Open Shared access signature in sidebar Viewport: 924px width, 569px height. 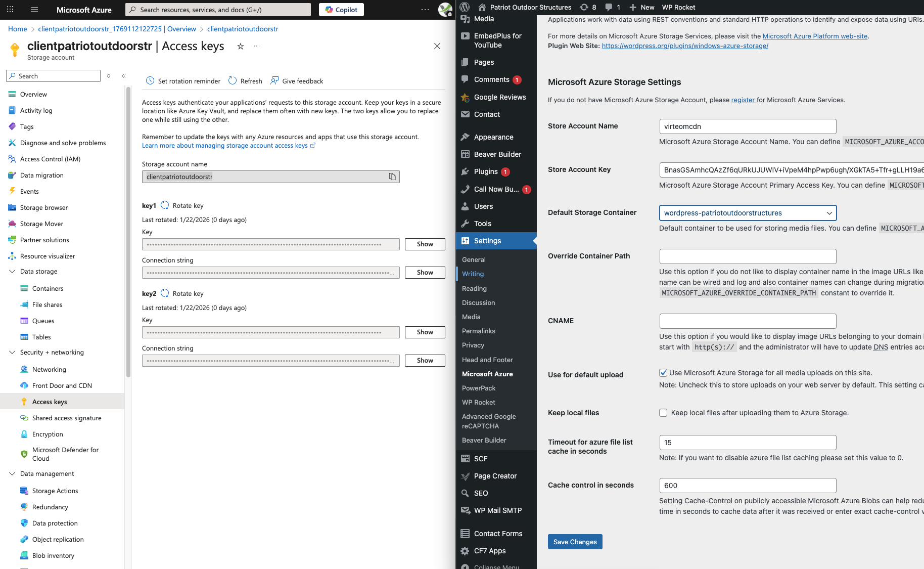point(67,418)
